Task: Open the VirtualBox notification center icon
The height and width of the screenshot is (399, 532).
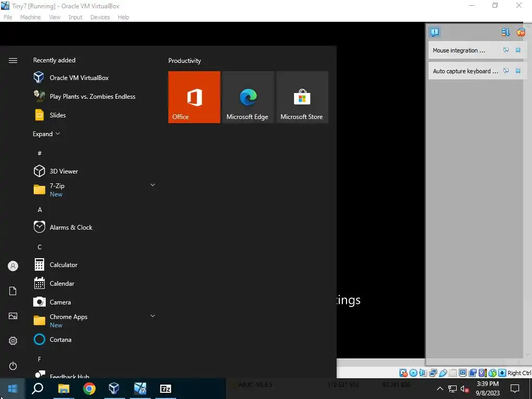Action: [x=435, y=32]
